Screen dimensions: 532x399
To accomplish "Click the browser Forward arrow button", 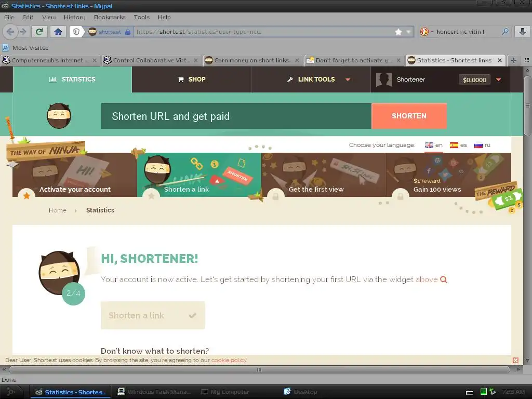I will (x=23, y=32).
